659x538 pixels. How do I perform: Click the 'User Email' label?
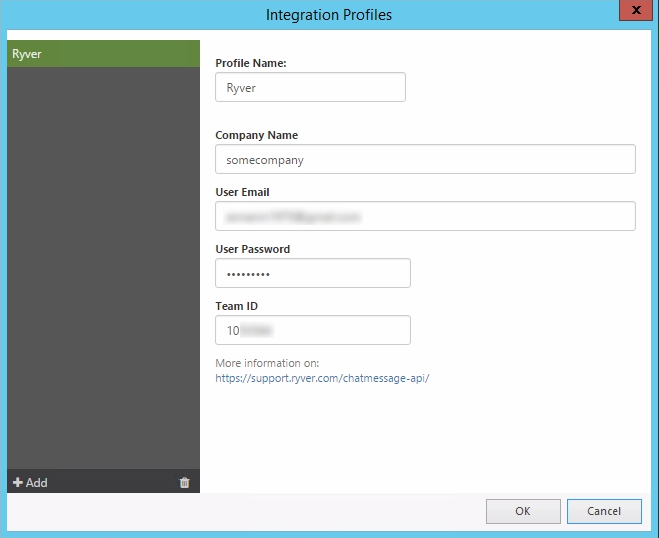coord(242,192)
